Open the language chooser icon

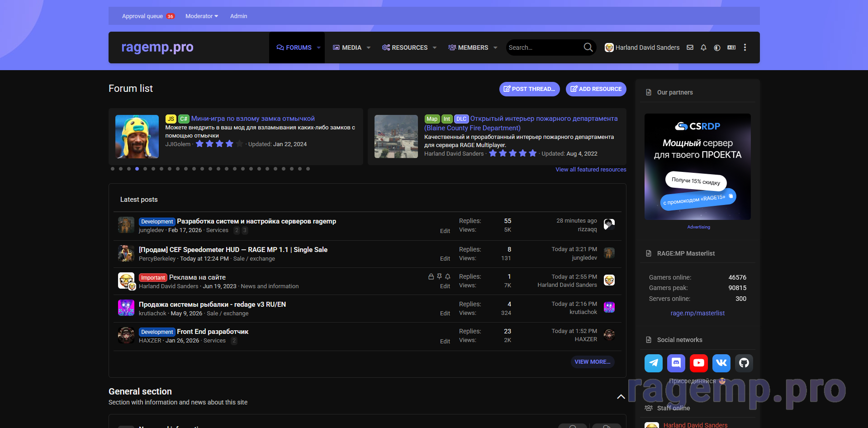point(731,48)
